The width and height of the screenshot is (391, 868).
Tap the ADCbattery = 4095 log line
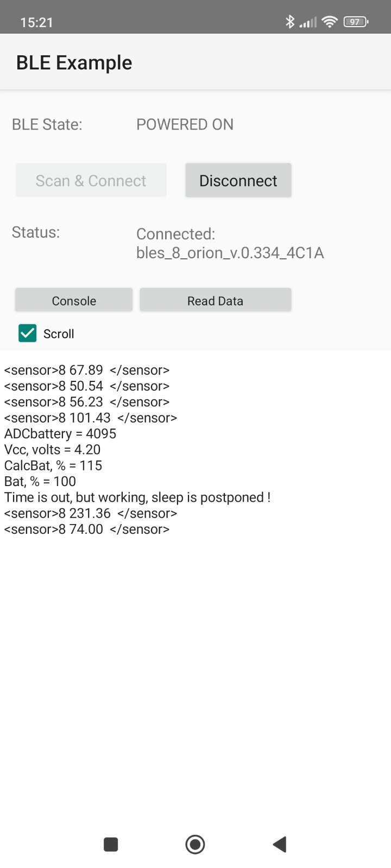pos(60,433)
